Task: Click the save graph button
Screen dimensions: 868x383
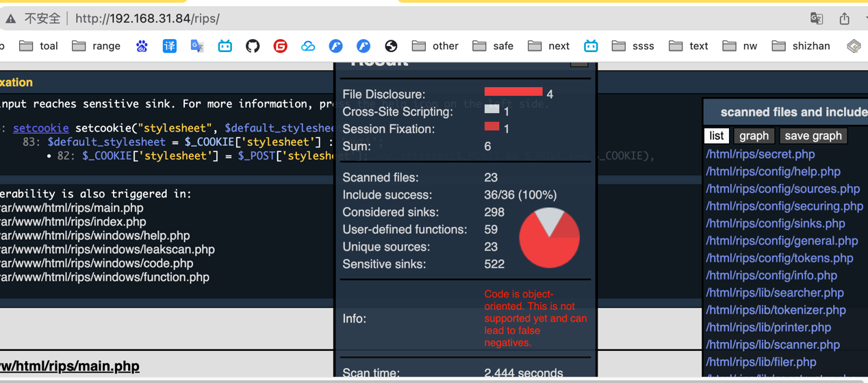Action: (813, 136)
